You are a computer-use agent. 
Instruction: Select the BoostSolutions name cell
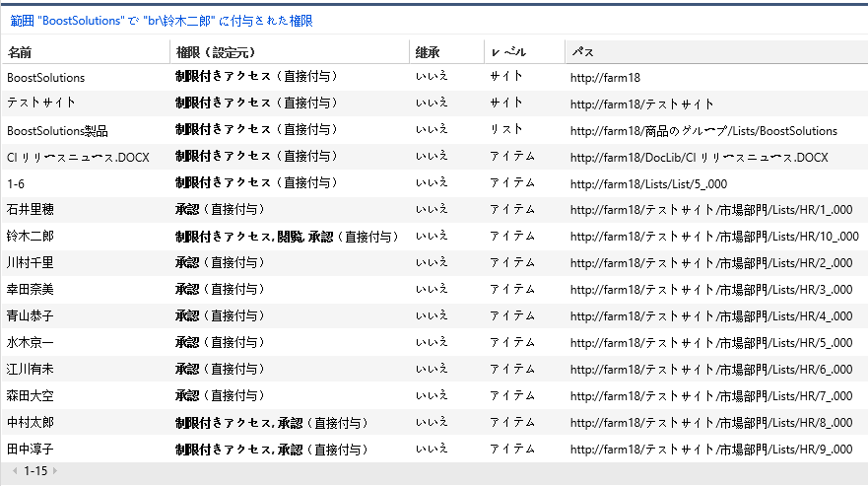pyautogui.click(x=46, y=78)
